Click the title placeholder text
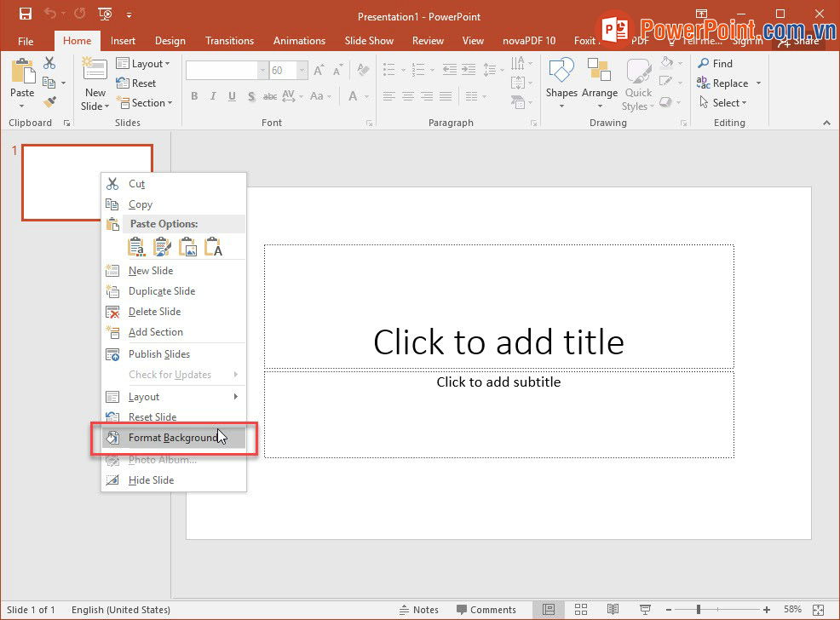This screenshot has width=840, height=620. (498, 342)
